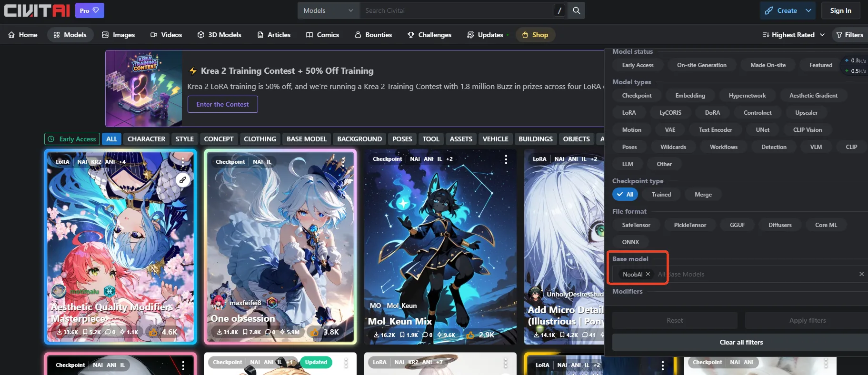Open the Shop button
The width and height of the screenshot is (868, 375).
pyautogui.click(x=535, y=35)
